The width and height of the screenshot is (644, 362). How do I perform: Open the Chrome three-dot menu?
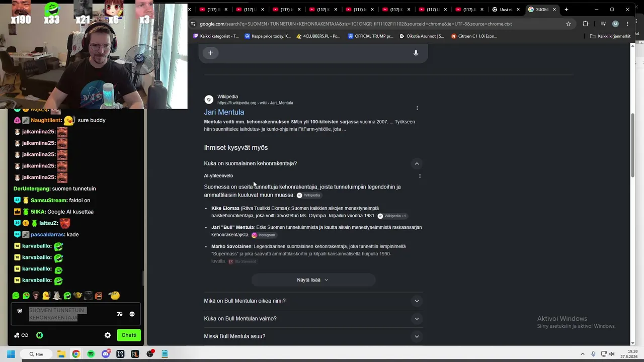(x=627, y=24)
